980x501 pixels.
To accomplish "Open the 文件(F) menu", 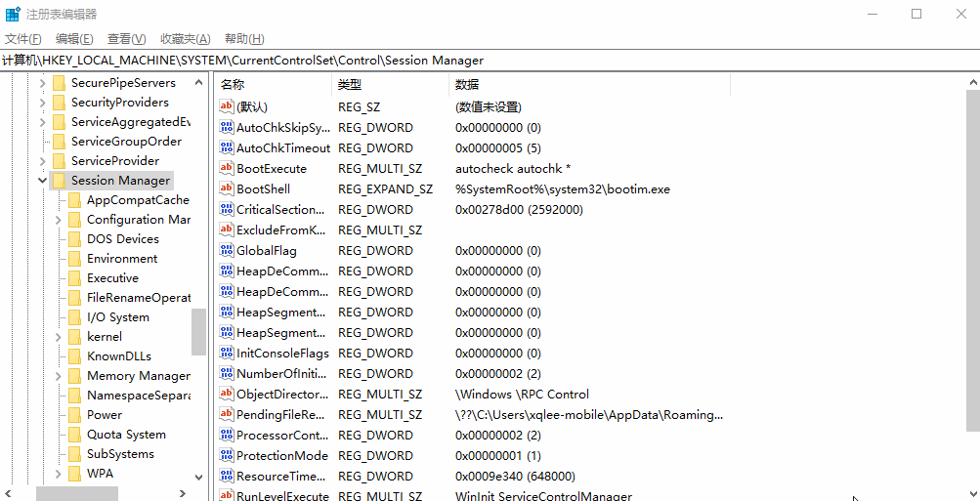I will click(23, 39).
